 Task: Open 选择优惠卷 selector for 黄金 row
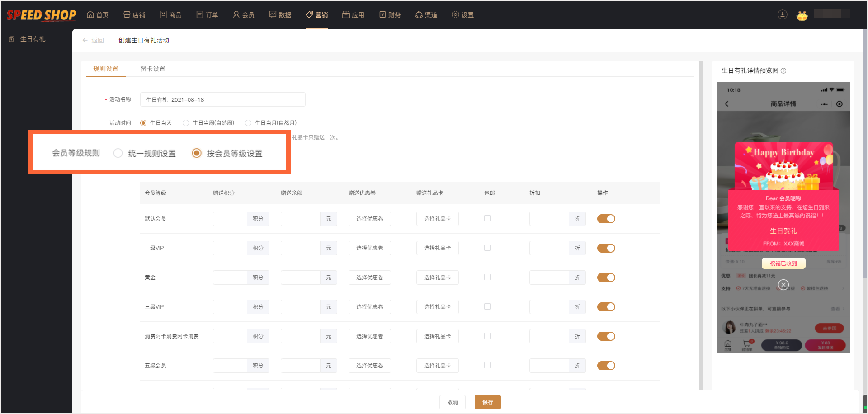click(369, 278)
